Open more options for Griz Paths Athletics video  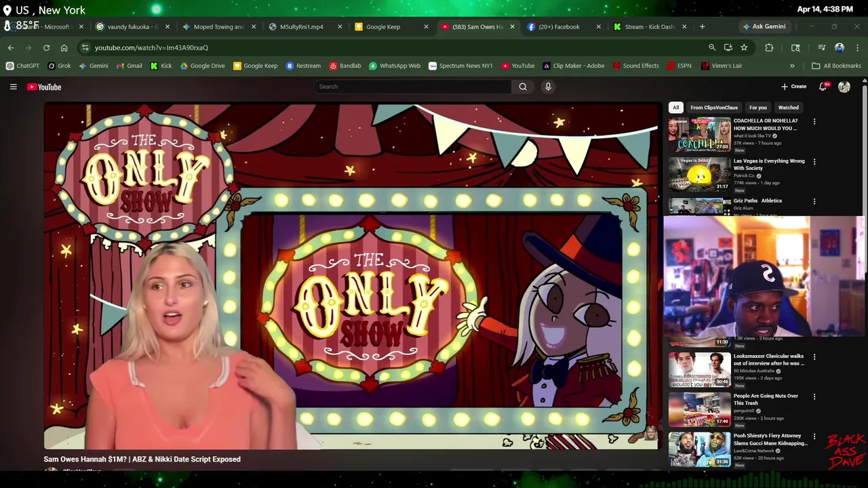pos(814,201)
